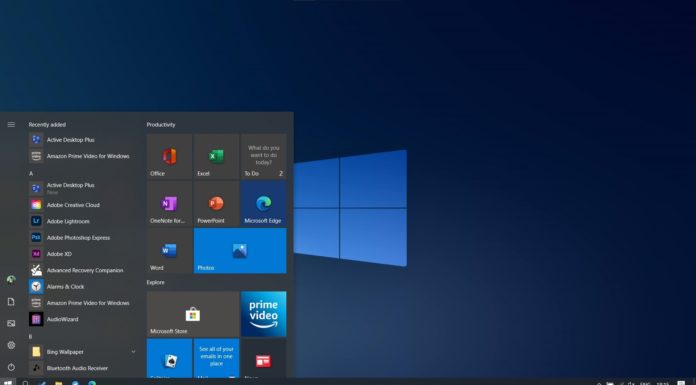
Task: Open the To Do tile
Action: pyautogui.click(x=264, y=156)
